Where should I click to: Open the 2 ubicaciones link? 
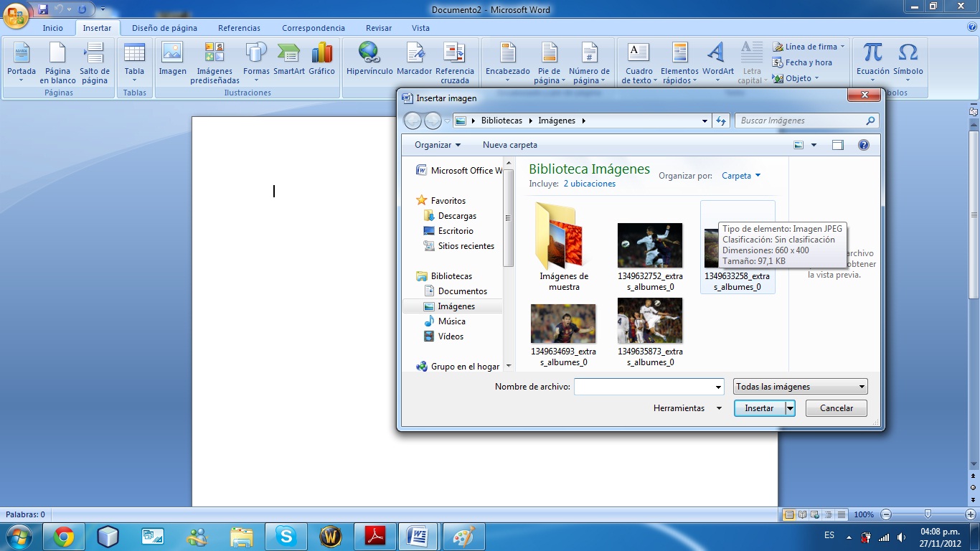pos(590,184)
